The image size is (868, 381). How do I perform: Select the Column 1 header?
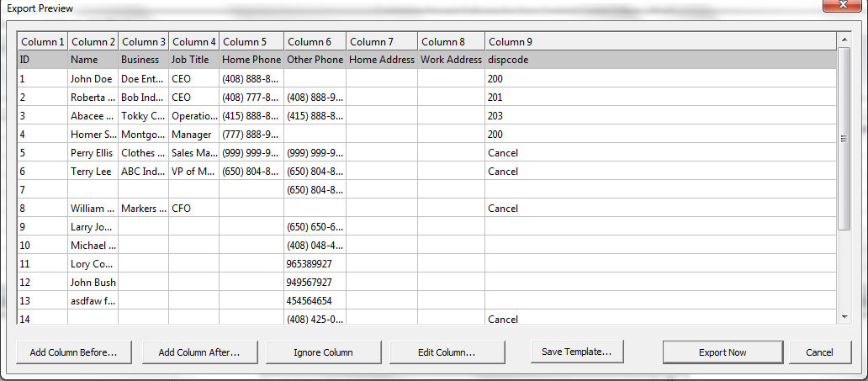(x=43, y=41)
